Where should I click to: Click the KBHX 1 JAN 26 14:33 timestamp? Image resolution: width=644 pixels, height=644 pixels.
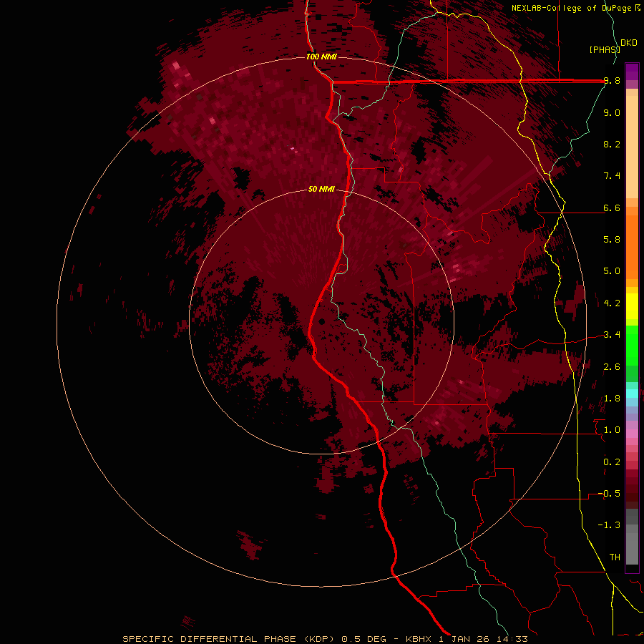coord(467,639)
